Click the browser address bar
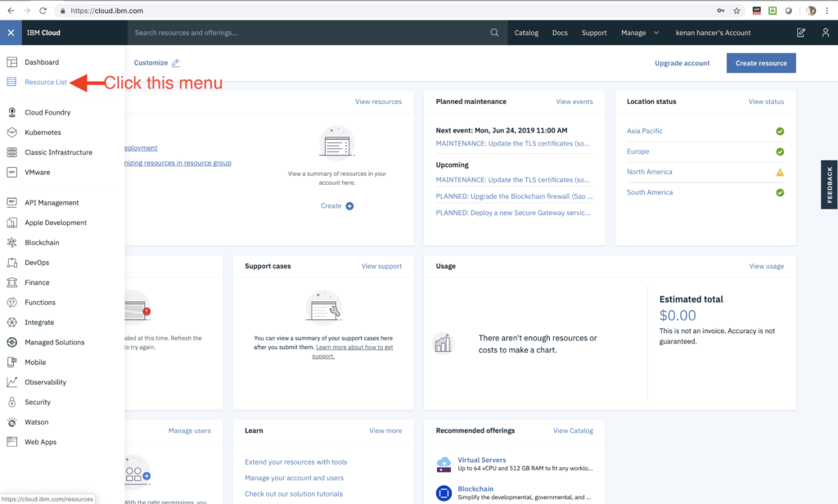Image resolution: width=838 pixels, height=504 pixels. point(385,11)
